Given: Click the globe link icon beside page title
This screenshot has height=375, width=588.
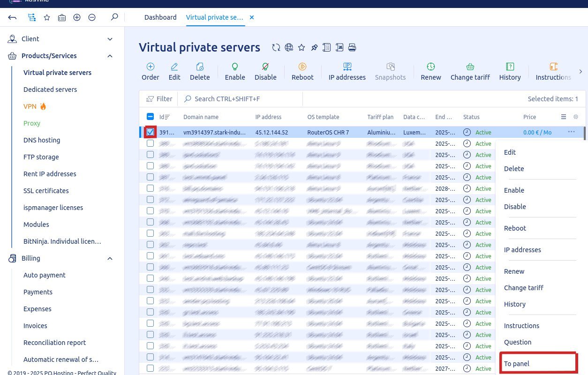Looking at the screenshot, I should click(289, 47).
